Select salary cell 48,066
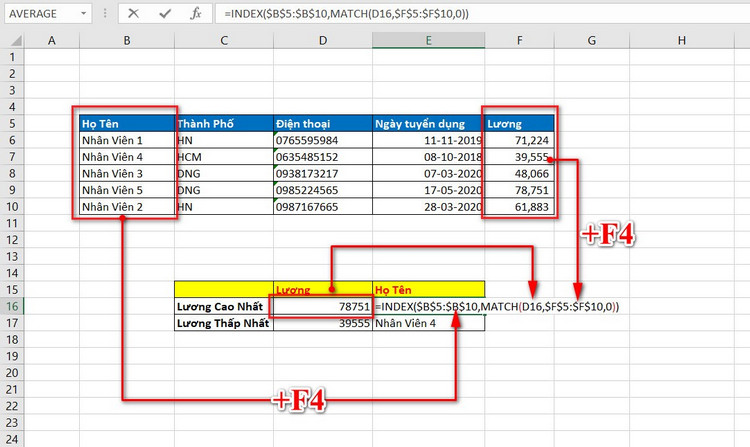750x447 pixels. [519, 174]
